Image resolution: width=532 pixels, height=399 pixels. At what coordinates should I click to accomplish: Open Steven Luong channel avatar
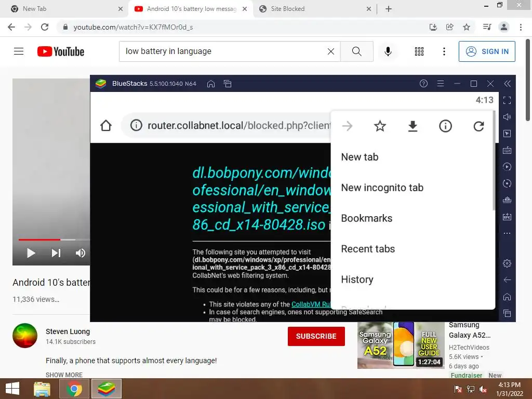tap(25, 336)
